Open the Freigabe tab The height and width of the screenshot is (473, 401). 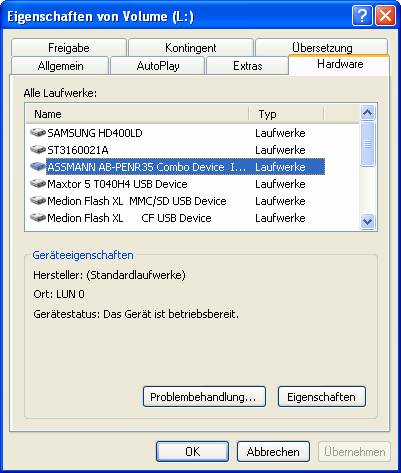pyautogui.click(x=69, y=47)
